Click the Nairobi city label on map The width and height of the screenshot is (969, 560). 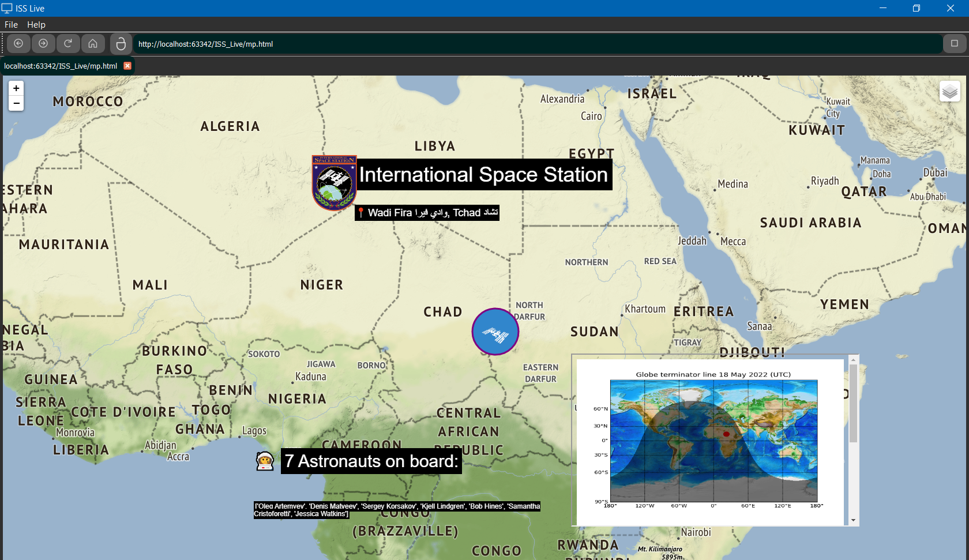(696, 532)
